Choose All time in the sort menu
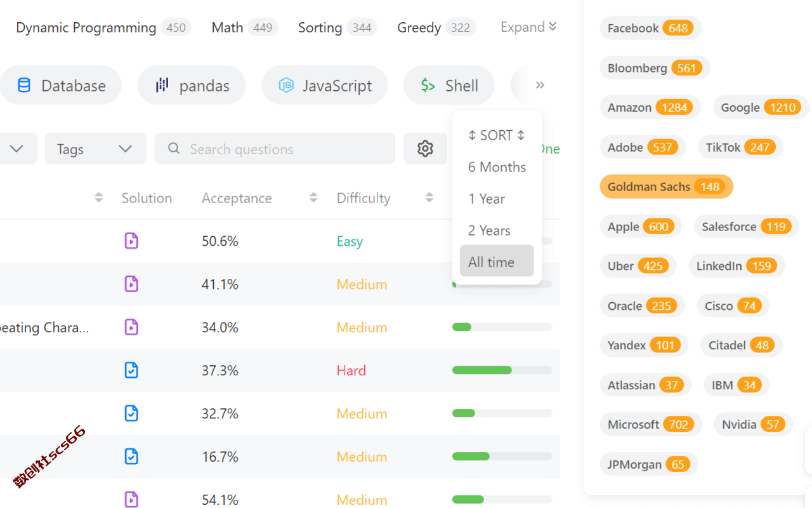812x508 pixels. [x=497, y=261]
